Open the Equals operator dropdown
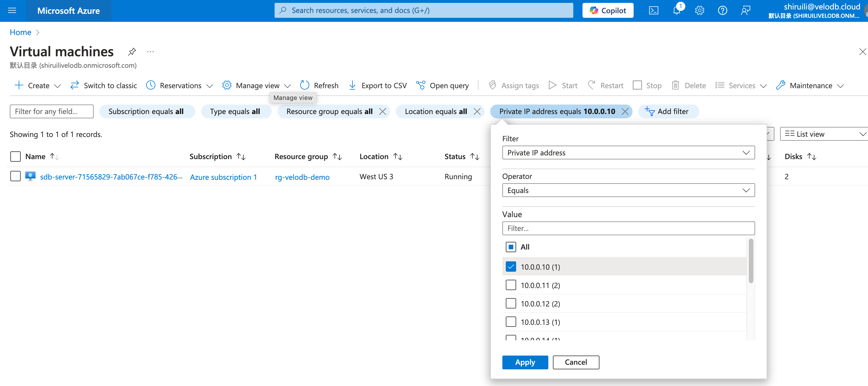Screen dimensions: 868x386 (628, 190)
